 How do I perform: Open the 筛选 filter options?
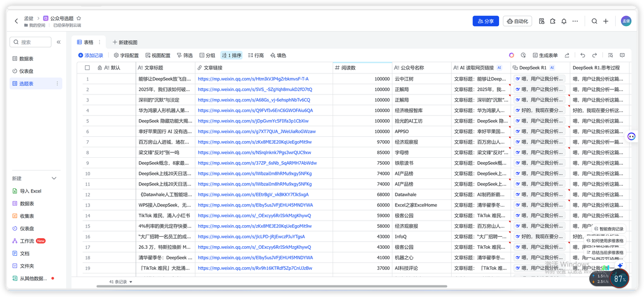[185, 55]
